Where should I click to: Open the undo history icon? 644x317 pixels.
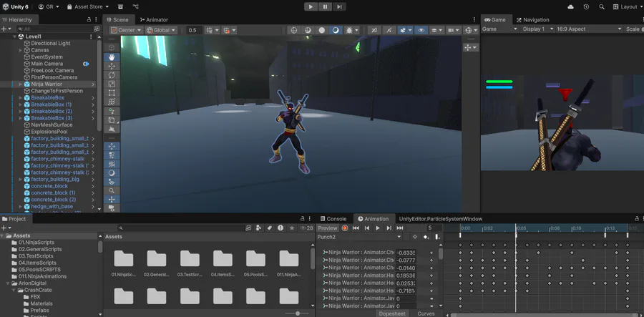tap(586, 7)
